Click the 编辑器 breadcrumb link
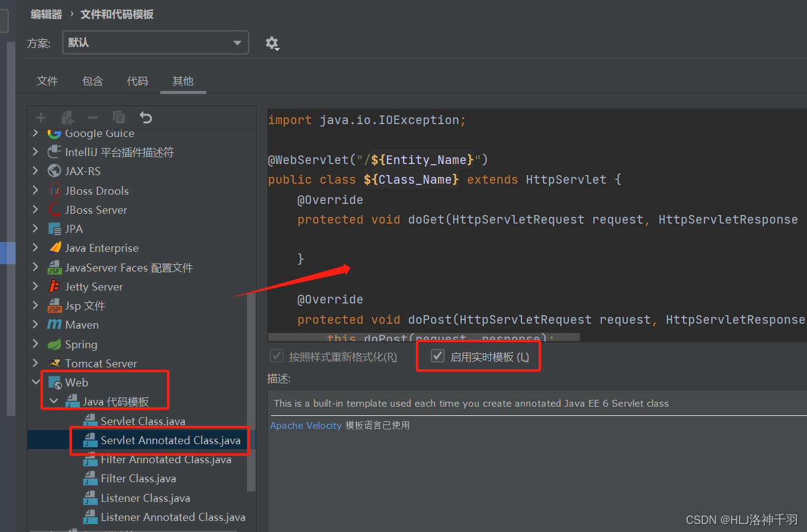807x532 pixels. coord(45,14)
